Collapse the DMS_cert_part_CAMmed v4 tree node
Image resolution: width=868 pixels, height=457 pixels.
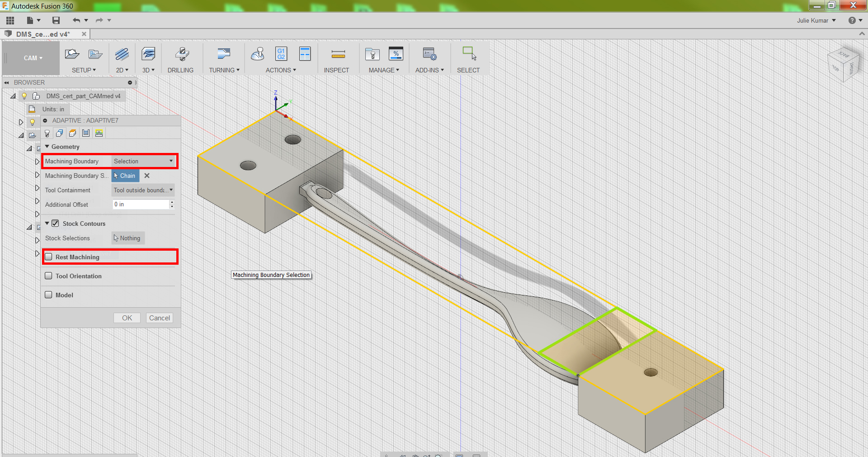coord(13,96)
